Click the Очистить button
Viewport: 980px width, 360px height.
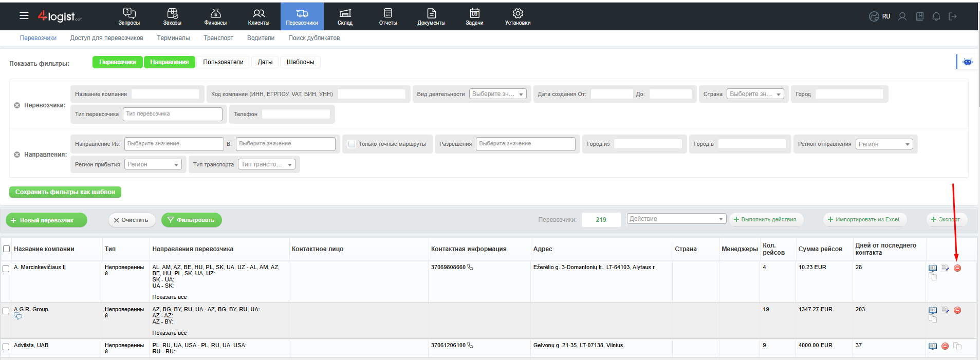tap(132, 220)
